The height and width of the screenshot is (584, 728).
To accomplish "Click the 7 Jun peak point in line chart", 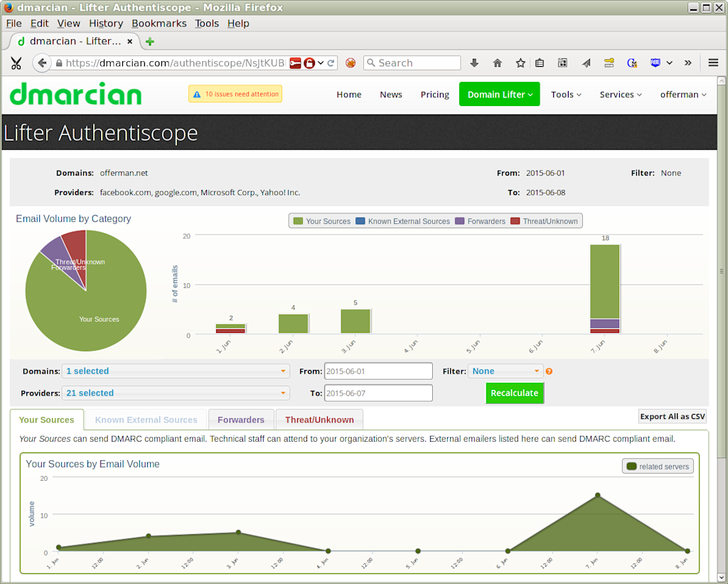I will 597,495.
